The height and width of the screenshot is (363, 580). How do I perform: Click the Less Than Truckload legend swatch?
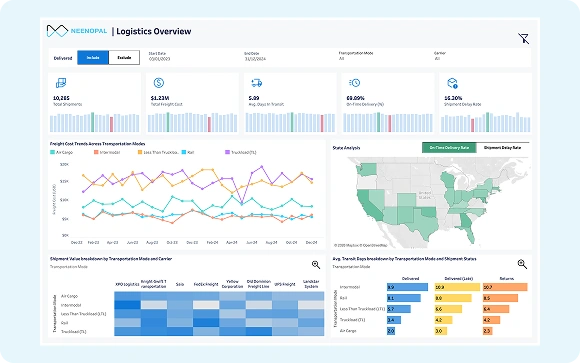(x=140, y=152)
